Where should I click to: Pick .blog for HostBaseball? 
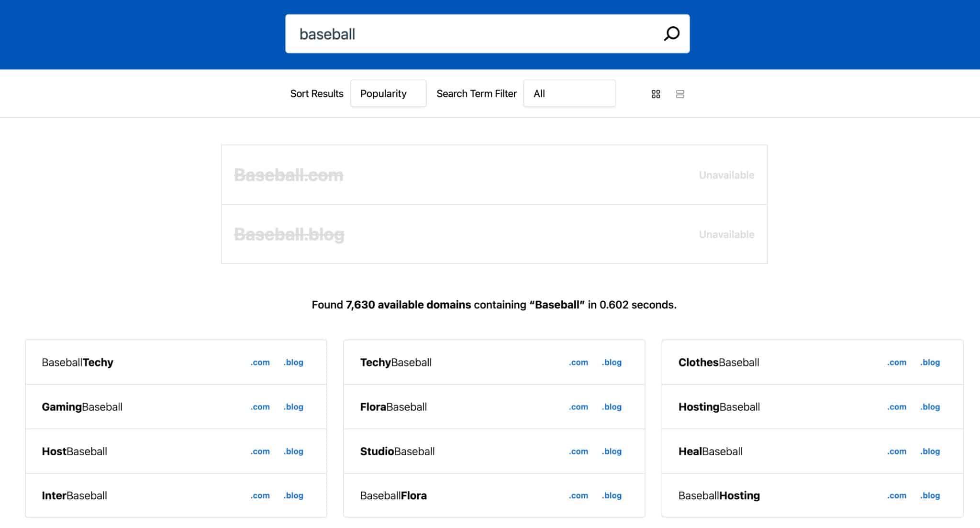pos(293,451)
